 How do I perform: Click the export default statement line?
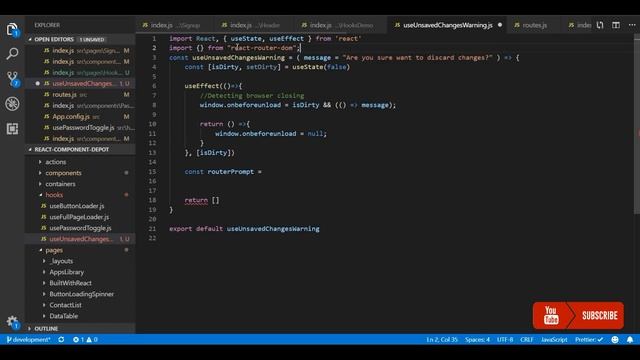(x=244, y=229)
